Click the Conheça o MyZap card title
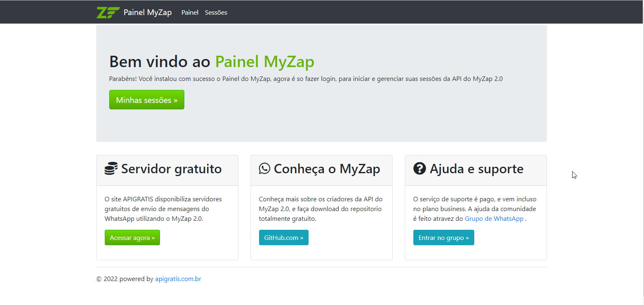The image size is (644, 305). (x=327, y=169)
